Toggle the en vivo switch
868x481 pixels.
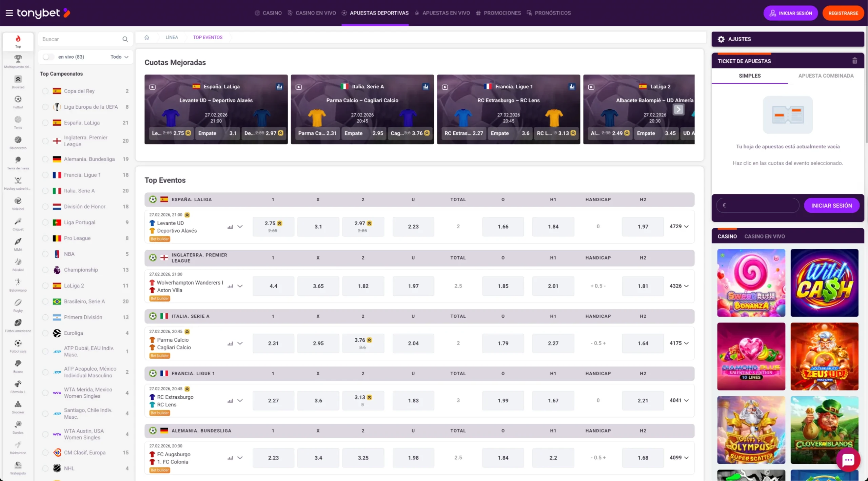pyautogui.click(x=48, y=57)
